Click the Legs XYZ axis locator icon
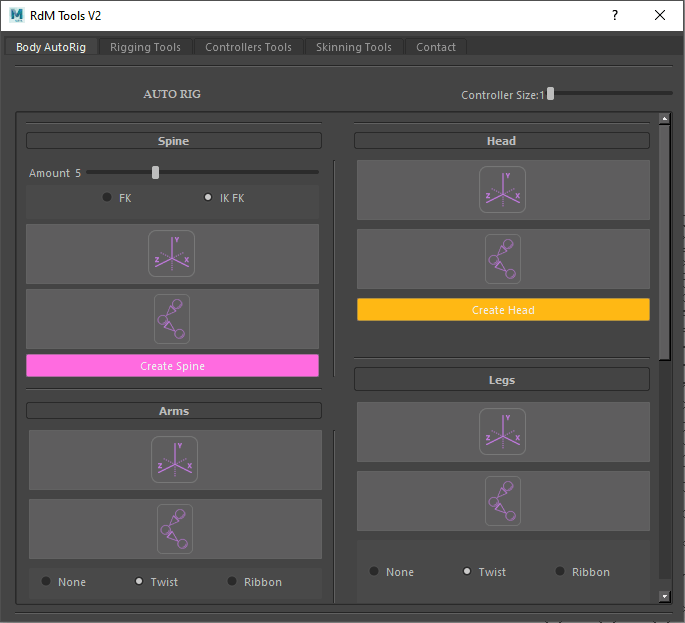The height and width of the screenshot is (623, 685). click(502, 432)
